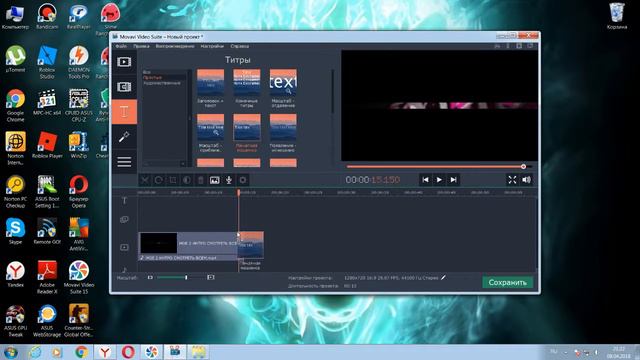Open the image clip properties tool
This screenshot has width=640, height=360.
[x=215, y=180]
